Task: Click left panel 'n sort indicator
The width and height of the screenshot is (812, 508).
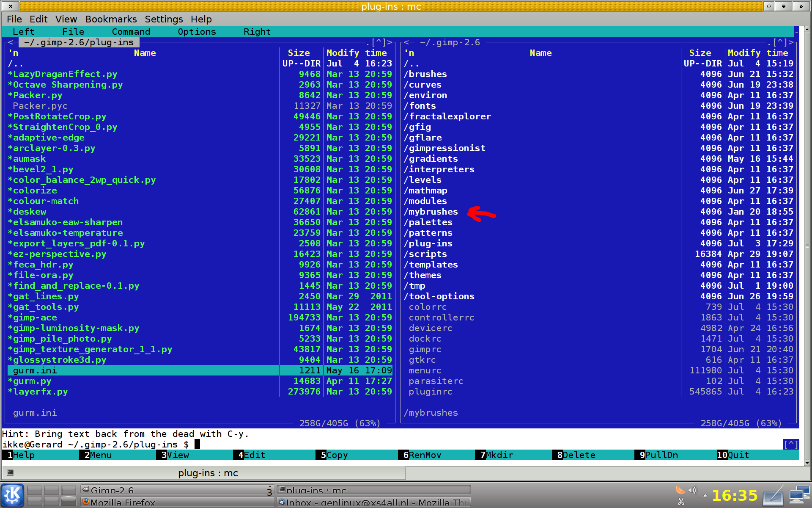Action: 13,53
